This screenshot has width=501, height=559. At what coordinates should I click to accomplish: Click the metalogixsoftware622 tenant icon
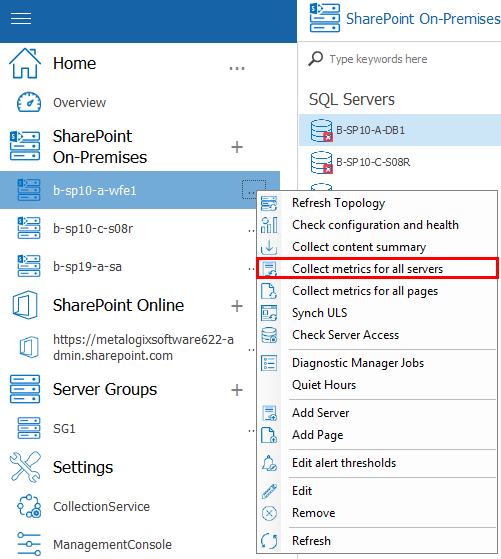(29, 347)
